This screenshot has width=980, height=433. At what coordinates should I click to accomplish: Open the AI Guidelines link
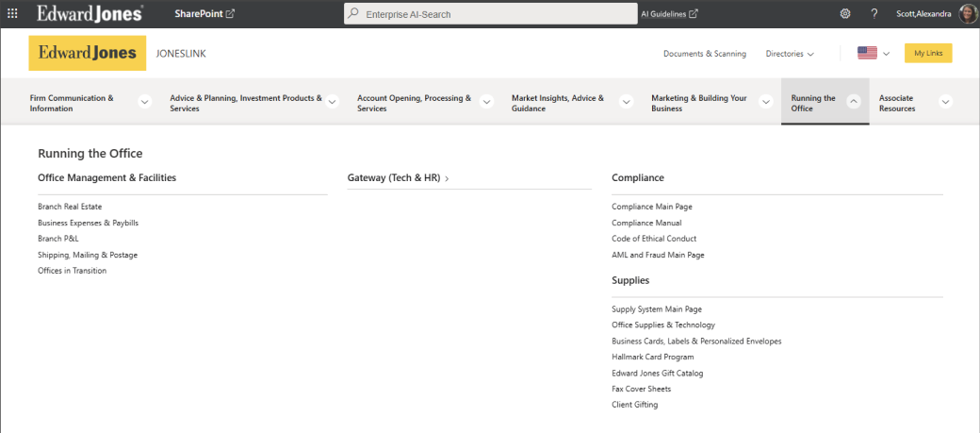[669, 14]
